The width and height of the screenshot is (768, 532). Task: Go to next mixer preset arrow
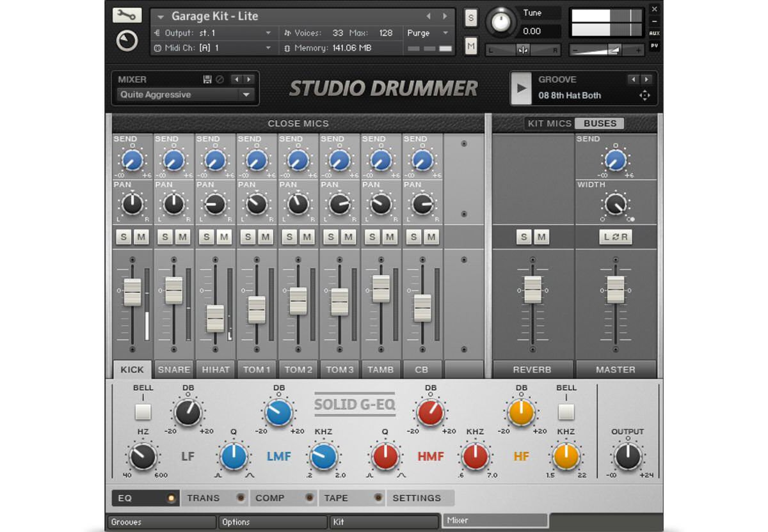(x=248, y=79)
